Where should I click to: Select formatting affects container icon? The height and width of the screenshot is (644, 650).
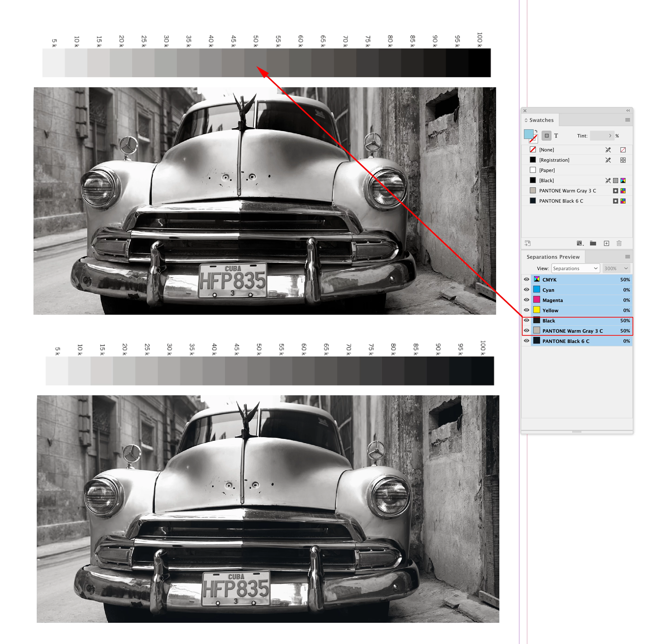547,136
